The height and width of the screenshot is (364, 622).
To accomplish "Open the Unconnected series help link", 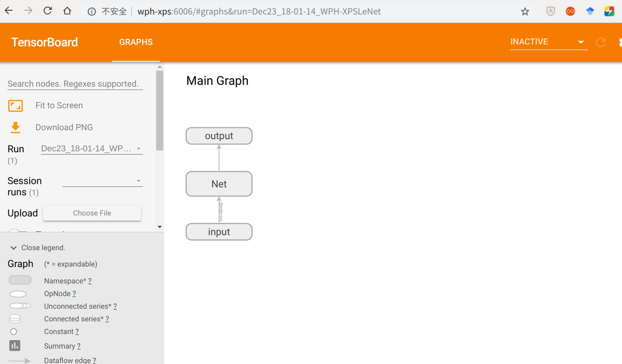I will point(115,307).
